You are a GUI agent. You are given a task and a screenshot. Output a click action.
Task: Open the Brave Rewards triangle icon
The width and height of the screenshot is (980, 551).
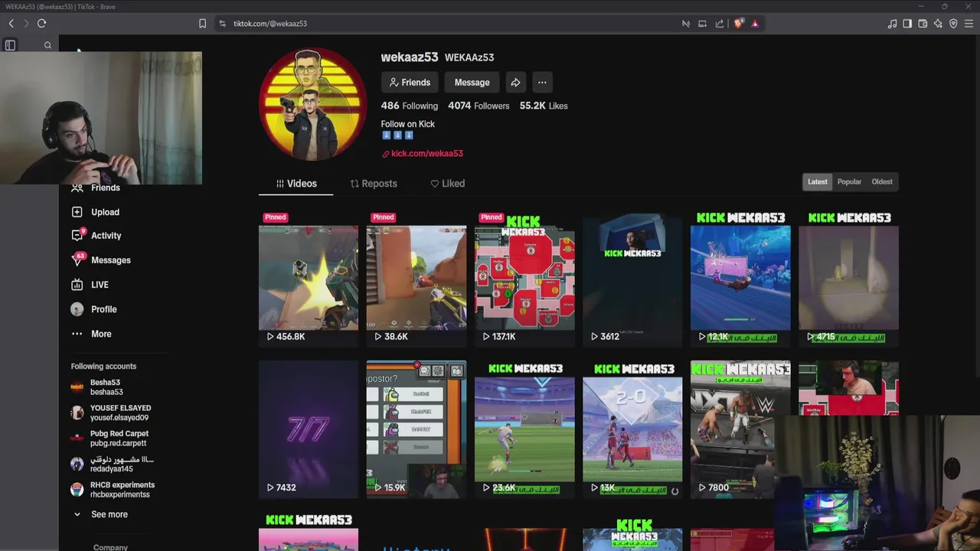(x=755, y=24)
